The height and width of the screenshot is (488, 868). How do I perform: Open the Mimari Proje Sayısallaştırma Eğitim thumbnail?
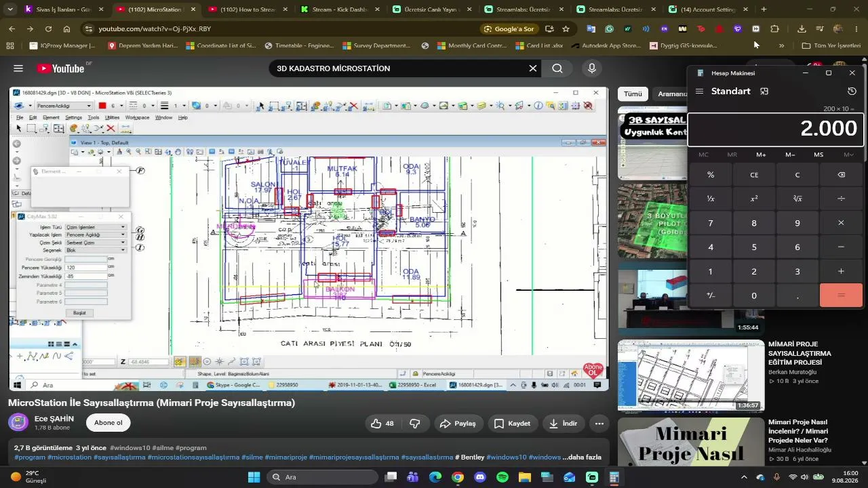691,376
